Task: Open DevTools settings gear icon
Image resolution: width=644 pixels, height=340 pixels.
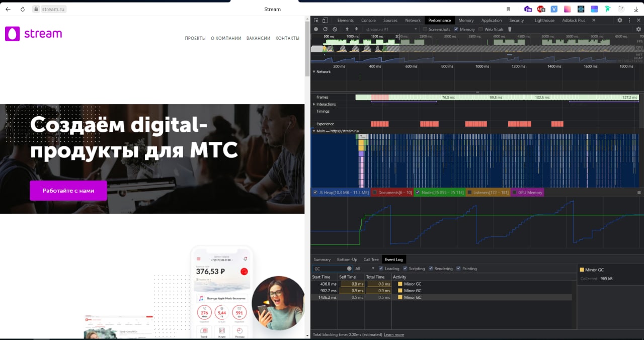Action: pos(620,20)
